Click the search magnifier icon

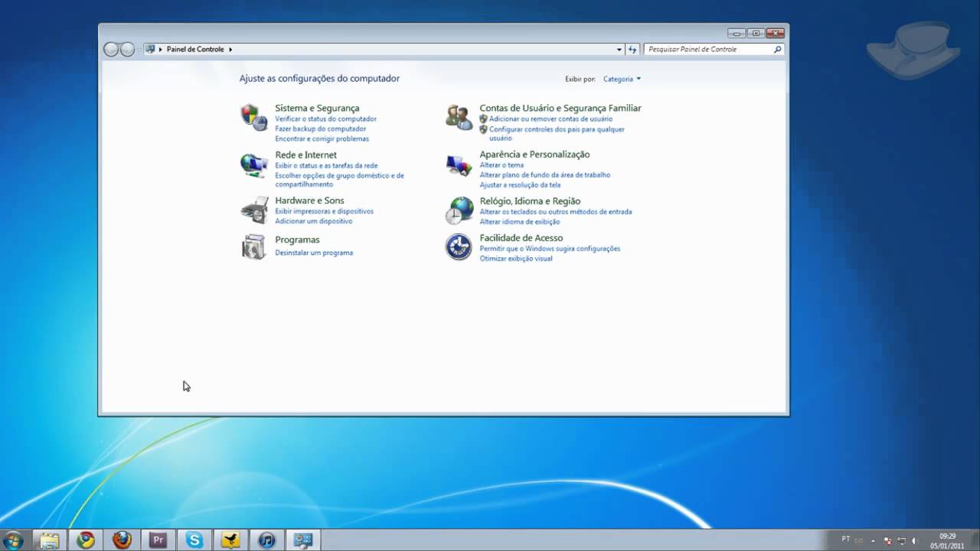click(x=778, y=49)
